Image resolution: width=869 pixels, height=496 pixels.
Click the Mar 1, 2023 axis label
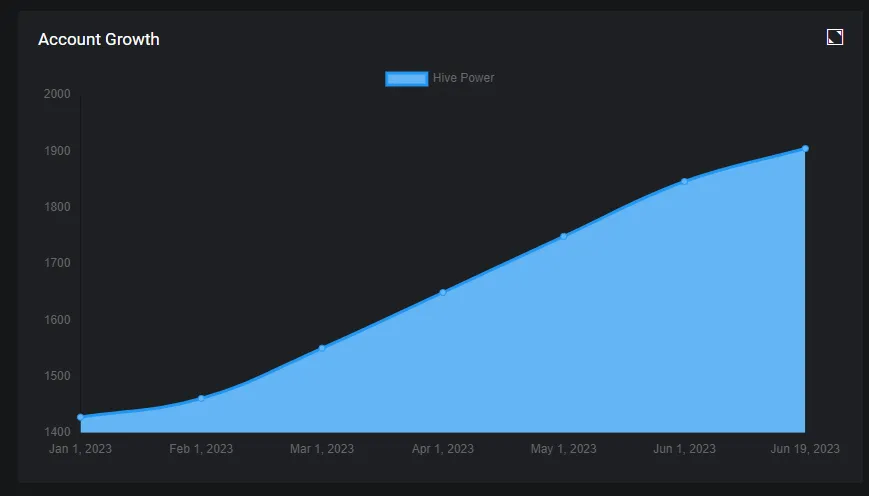click(x=322, y=449)
